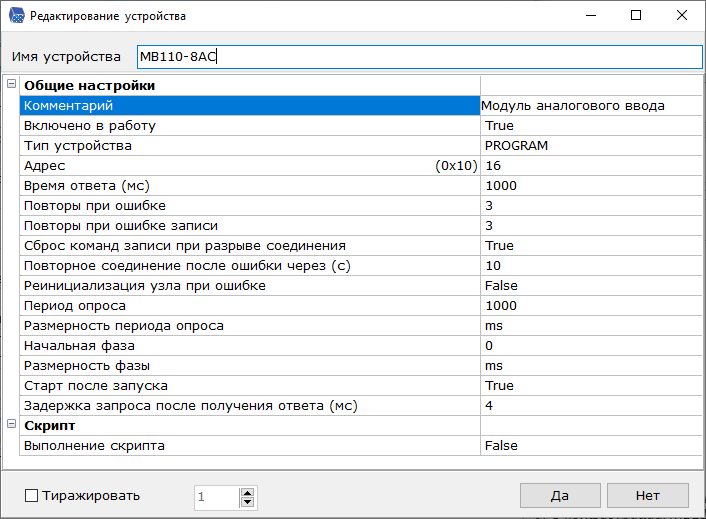
Task: Click the (0x10) hex address label
Action: (x=456, y=166)
